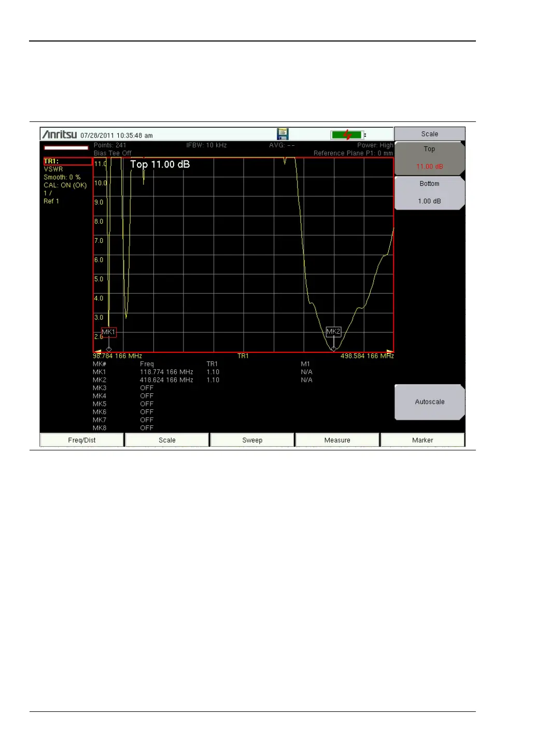
Task: Select the MK5 row in marker table
Action: pos(123,404)
